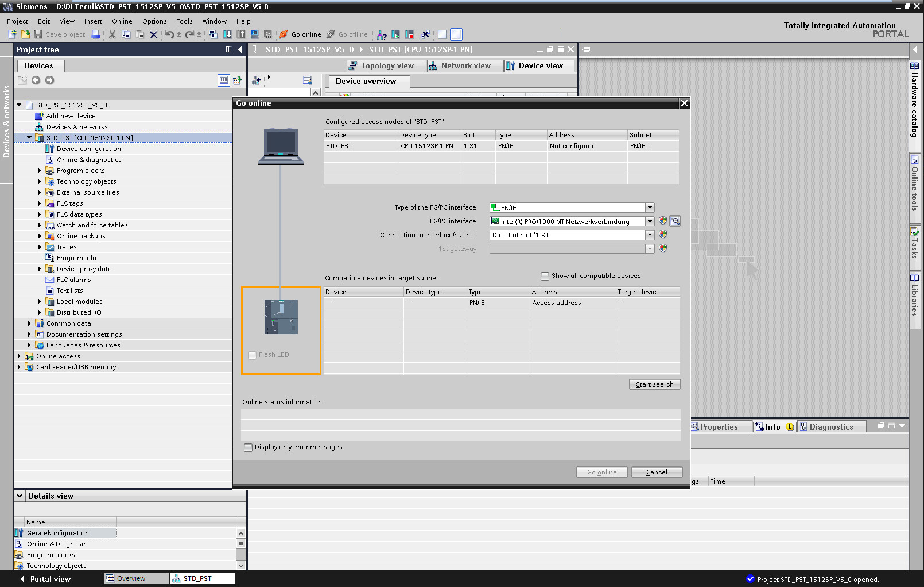Click the Print icon in the toolbar
924x587 pixels.
pyautogui.click(x=96, y=34)
